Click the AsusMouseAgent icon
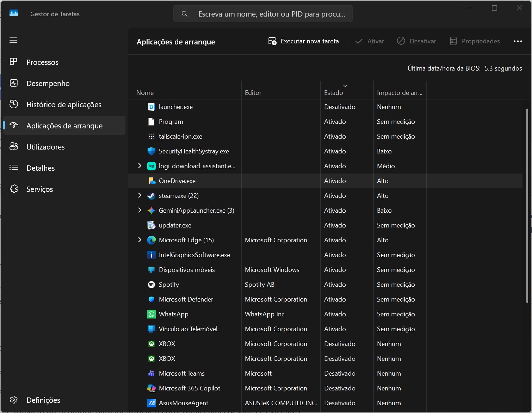Screen dimensions: 532x413 pos(151,403)
